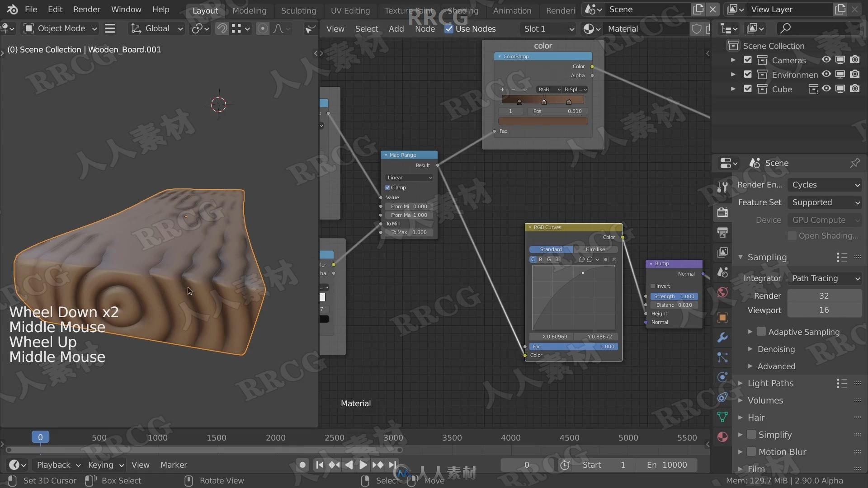Toggle Invert checkbox in RGB Curves node

[652, 286]
